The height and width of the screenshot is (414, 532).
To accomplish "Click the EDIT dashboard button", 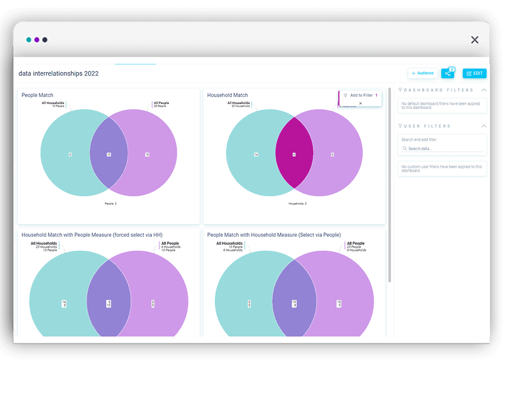I will (474, 73).
